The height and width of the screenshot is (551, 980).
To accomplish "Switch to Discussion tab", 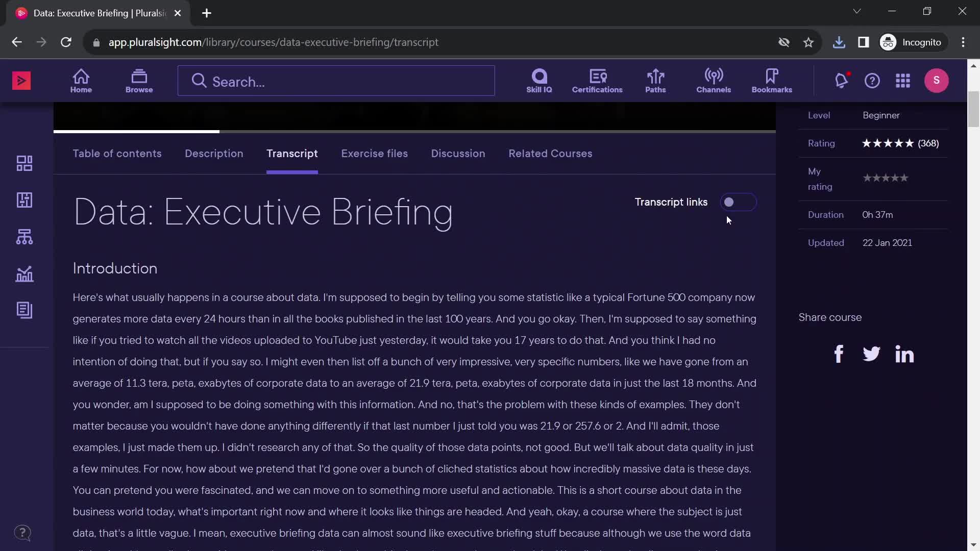I will [x=458, y=154].
